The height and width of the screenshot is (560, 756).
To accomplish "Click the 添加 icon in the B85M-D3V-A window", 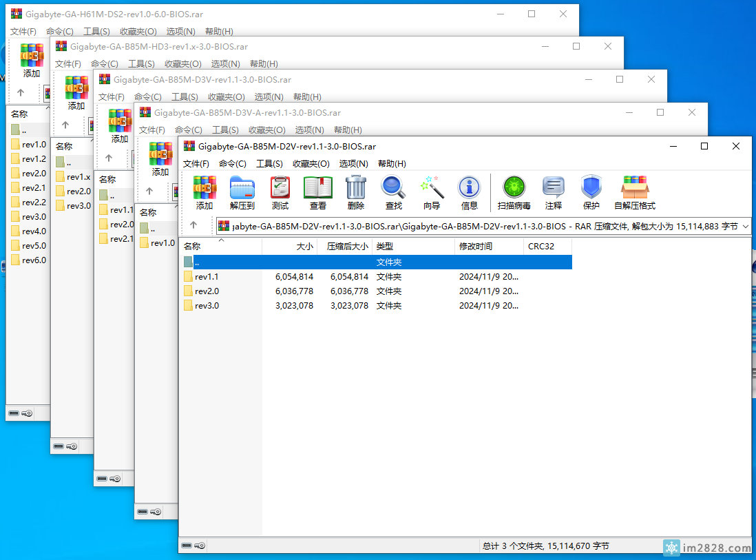I will 160,159.
